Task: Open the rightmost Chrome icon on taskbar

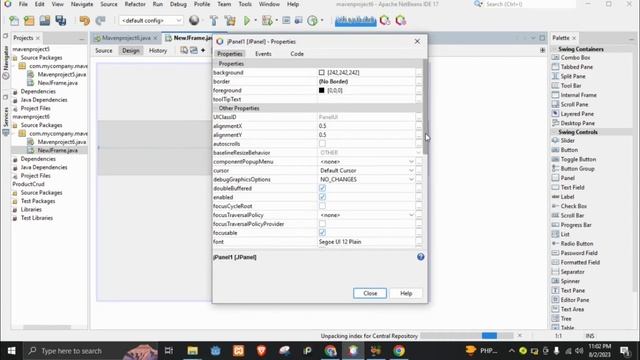Action: point(399,351)
